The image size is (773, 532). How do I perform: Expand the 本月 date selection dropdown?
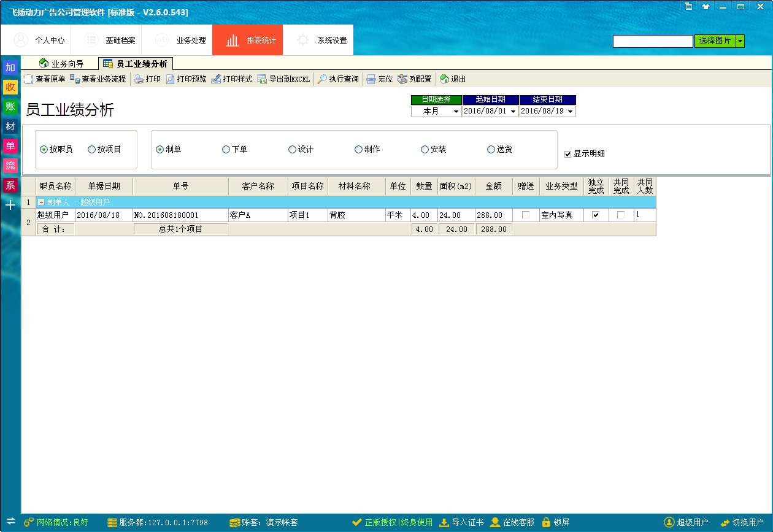pyautogui.click(x=456, y=112)
